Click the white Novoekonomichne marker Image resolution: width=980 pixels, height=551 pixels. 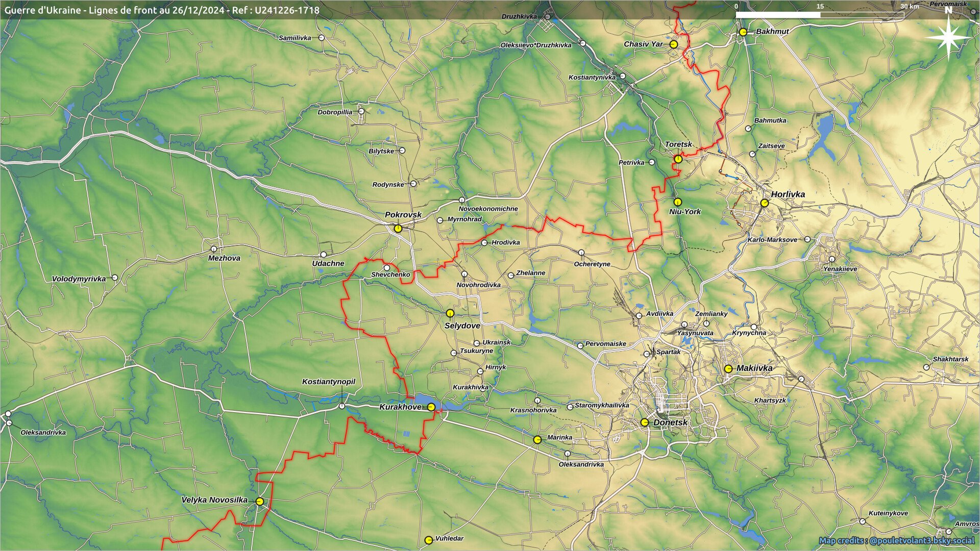462,200
